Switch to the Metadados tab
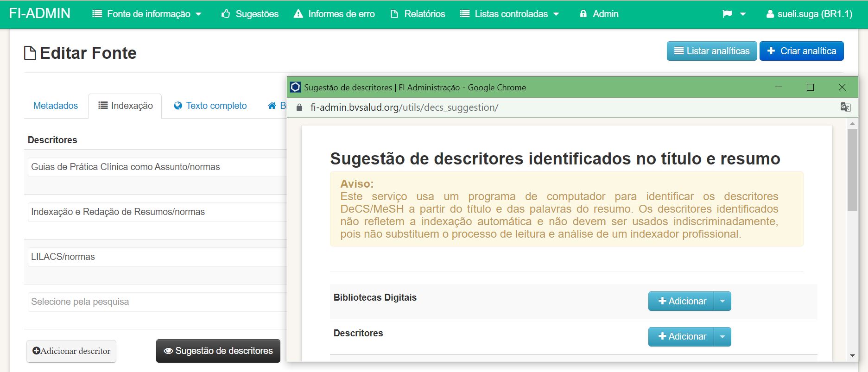 point(56,106)
